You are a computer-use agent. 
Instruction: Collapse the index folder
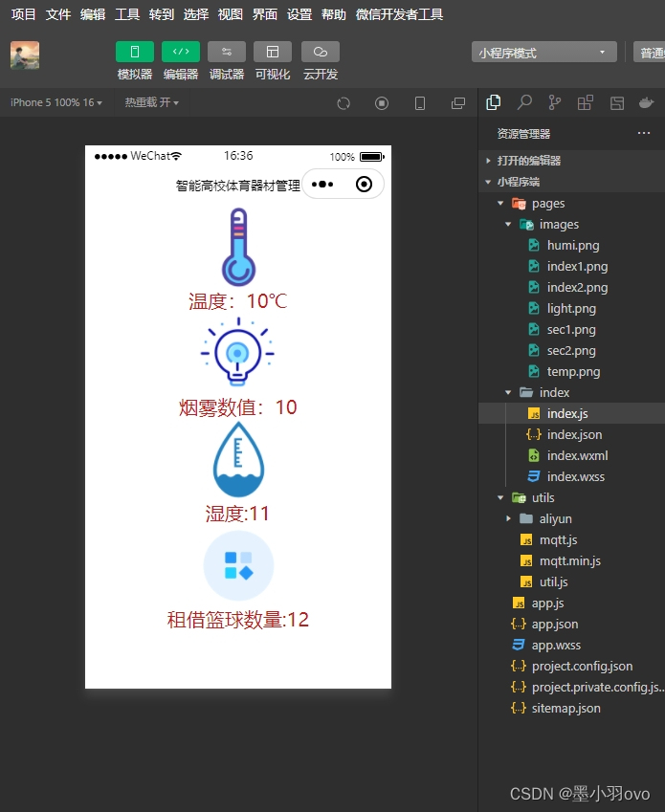click(572, 392)
